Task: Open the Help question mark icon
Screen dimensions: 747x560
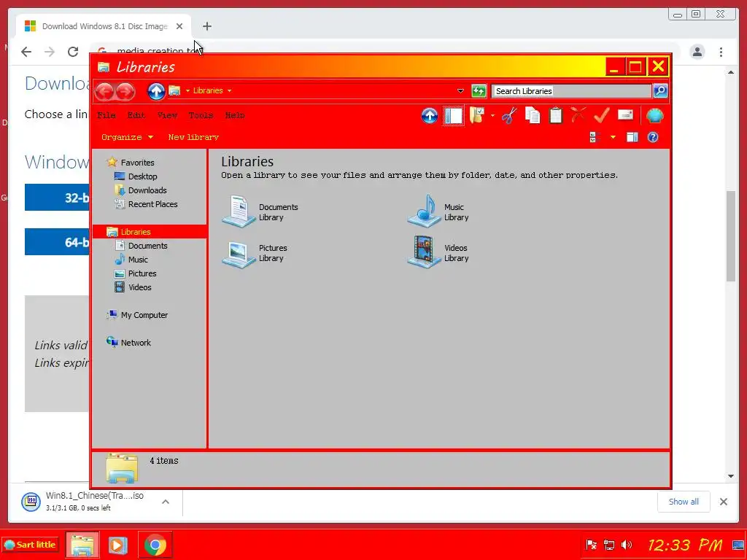Action: [x=653, y=137]
